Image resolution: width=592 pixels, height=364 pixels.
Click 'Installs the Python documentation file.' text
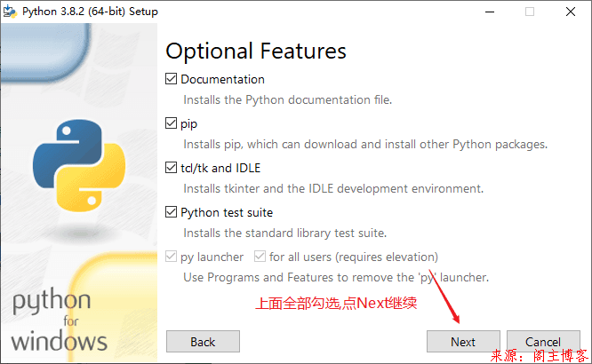[288, 100]
